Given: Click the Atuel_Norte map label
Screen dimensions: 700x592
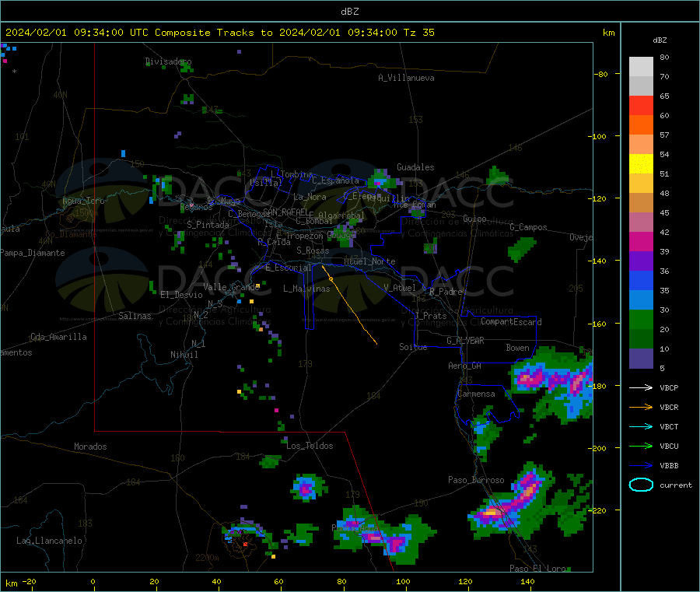Looking at the screenshot, I should 369,261.
